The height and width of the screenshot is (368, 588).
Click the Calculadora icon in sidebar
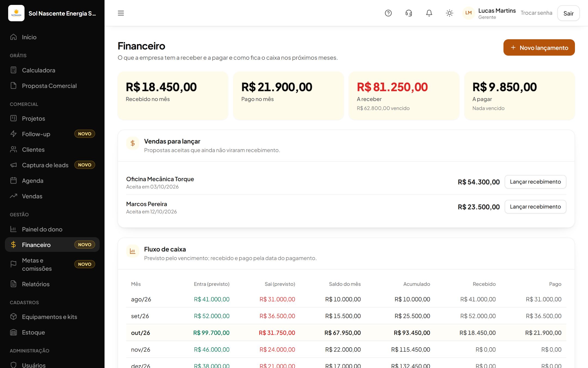coord(14,70)
